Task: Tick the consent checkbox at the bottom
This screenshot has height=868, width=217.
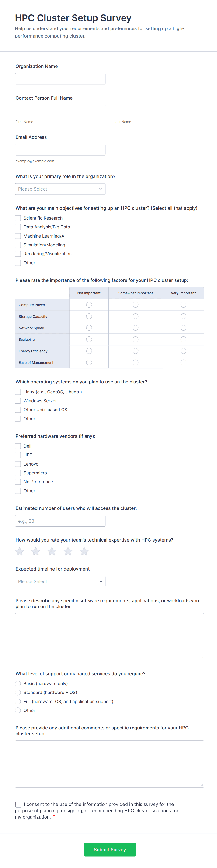Action: click(x=18, y=804)
